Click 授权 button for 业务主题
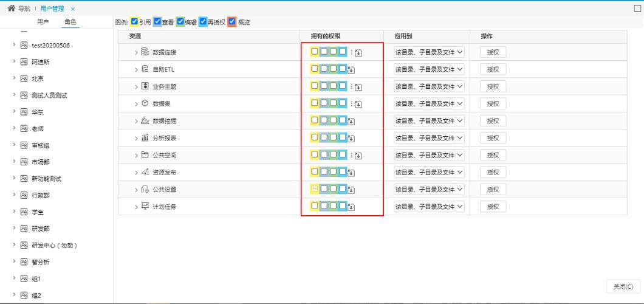Screen dimensions: 644x304 click(x=493, y=87)
